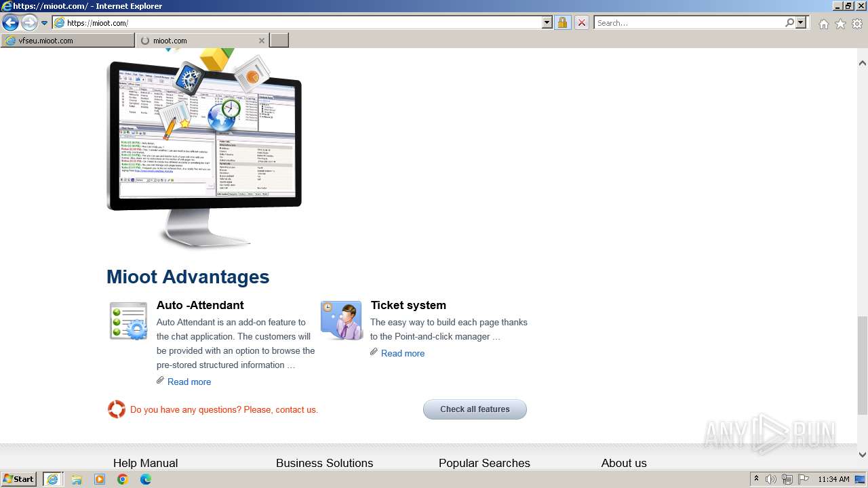Image resolution: width=868 pixels, height=488 pixels.
Task: Click the Ticket system agent icon
Action: click(341, 321)
